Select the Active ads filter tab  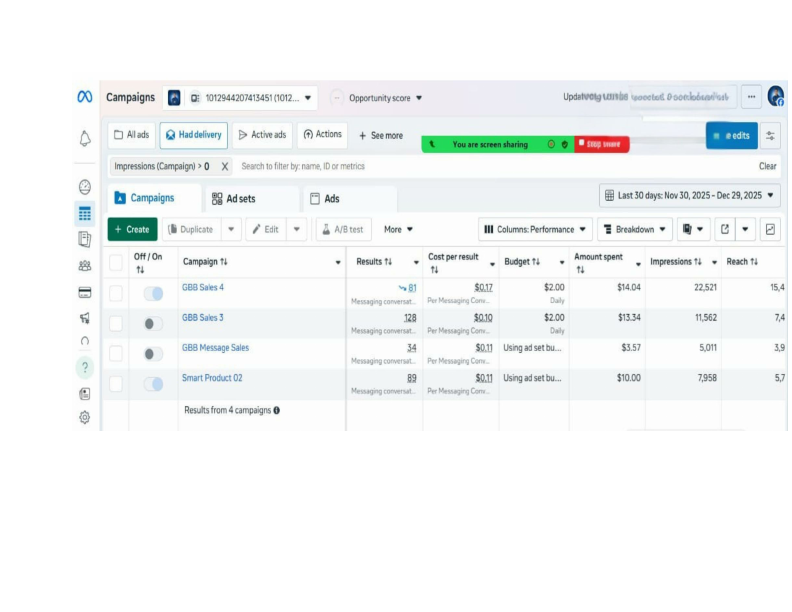[x=262, y=135]
